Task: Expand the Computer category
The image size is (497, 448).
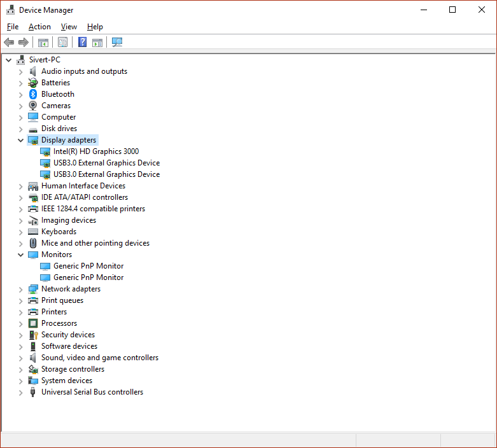Action: [20, 118]
